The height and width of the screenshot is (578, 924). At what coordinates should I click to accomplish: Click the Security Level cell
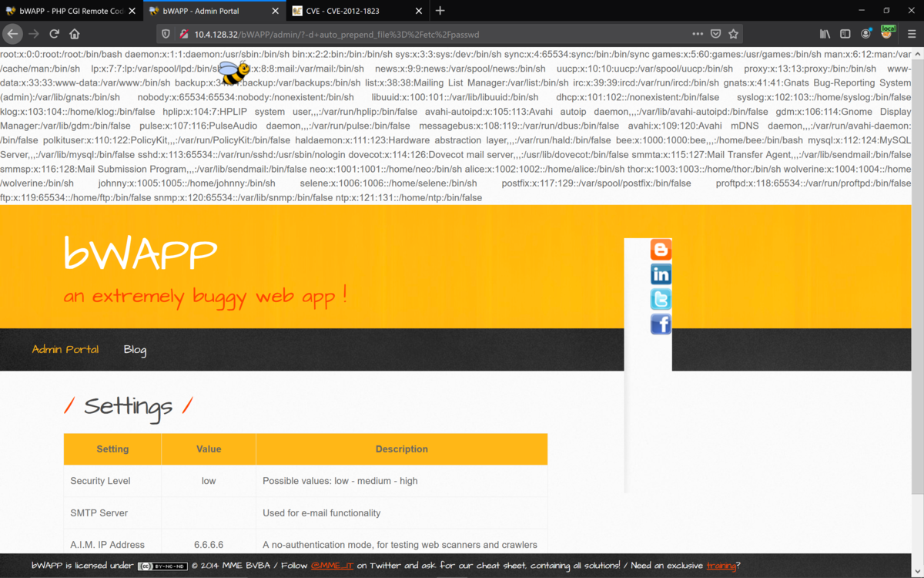pos(112,481)
